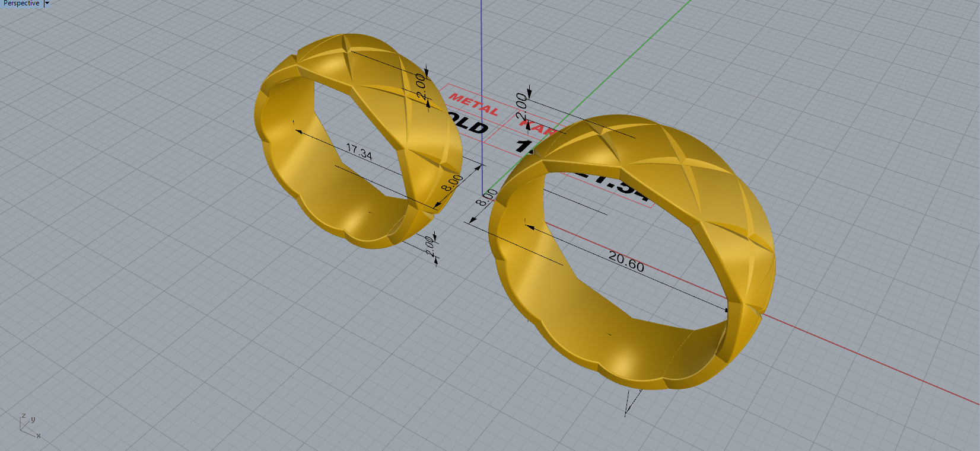Screen dimensions: 980x451
Task: Select the 8.00 width dimension on the larger ring
Action: (486, 197)
